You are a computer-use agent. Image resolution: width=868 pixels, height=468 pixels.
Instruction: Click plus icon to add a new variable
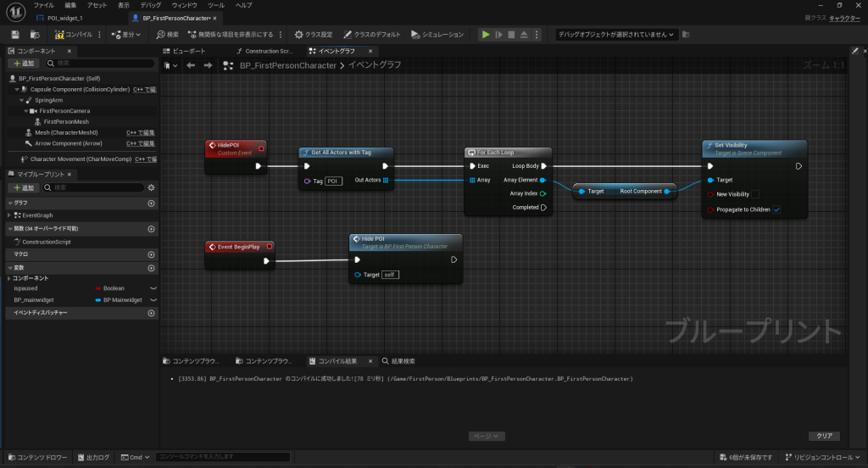(x=151, y=267)
